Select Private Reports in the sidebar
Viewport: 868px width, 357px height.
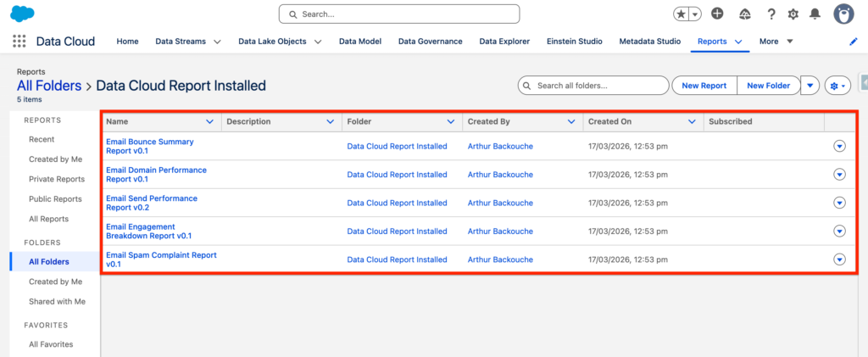tap(57, 179)
